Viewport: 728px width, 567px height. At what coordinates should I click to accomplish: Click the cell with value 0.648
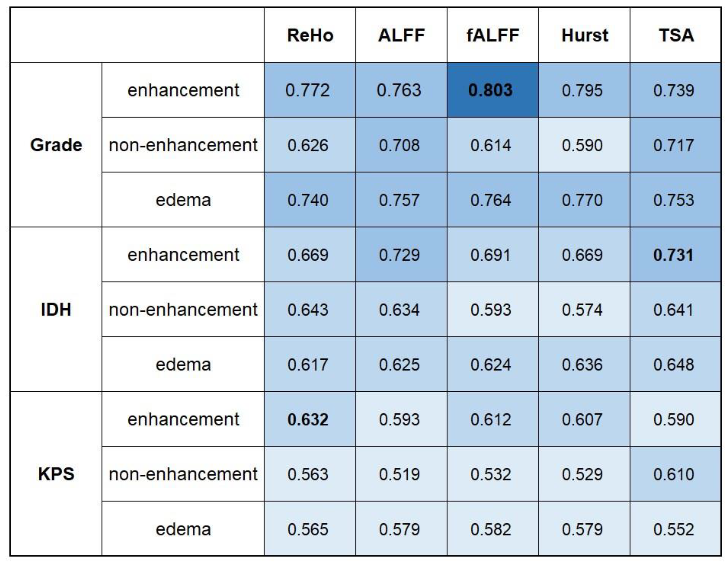673,365
